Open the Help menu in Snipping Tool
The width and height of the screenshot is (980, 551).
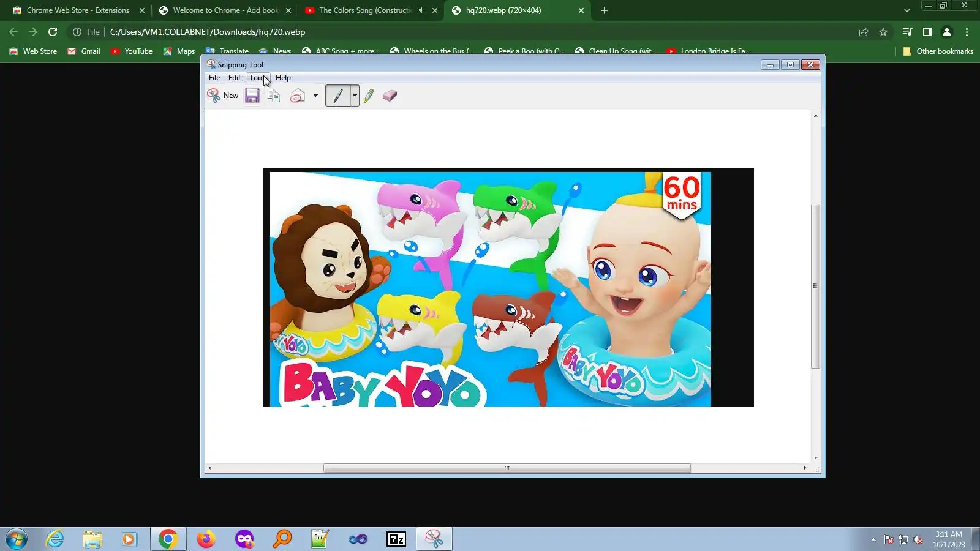[283, 78]
